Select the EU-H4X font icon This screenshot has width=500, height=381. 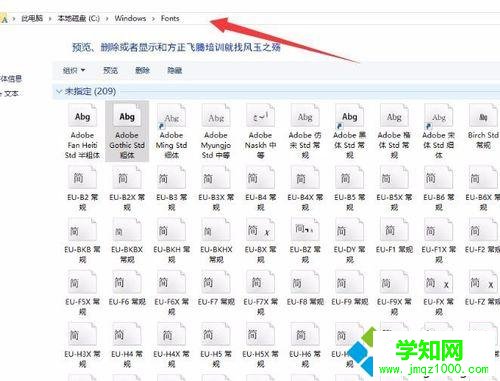[171, 334]
